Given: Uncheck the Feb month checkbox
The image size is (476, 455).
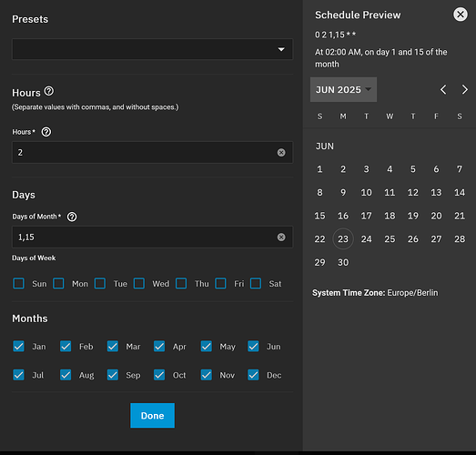Looking at the screenshot, I should (x=66, y=347).
